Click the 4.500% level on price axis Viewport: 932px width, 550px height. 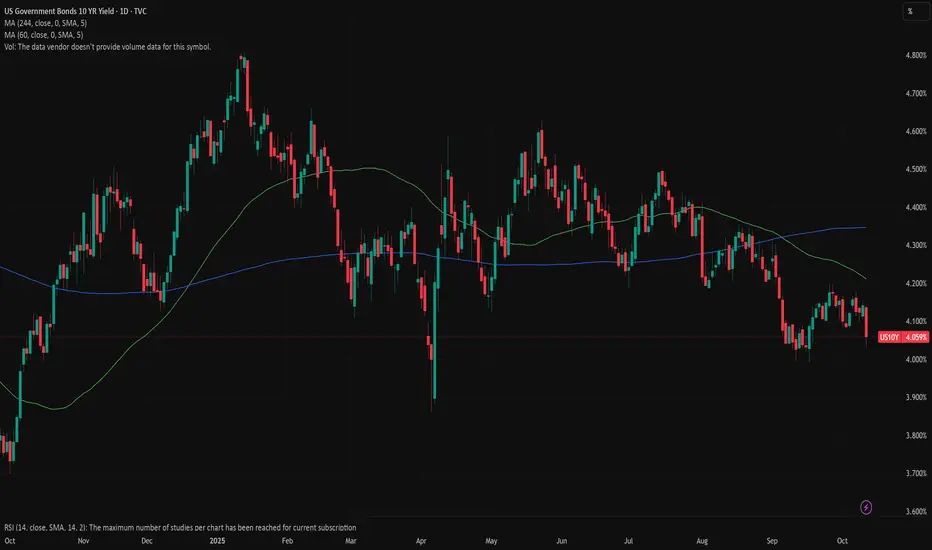[916, 169]
